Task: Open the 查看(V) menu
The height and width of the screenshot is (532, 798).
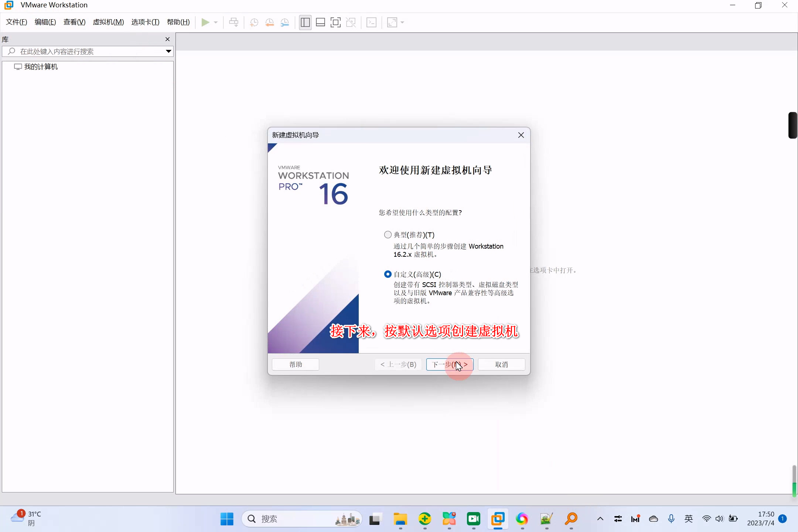Action: click(x=74, y=22)
